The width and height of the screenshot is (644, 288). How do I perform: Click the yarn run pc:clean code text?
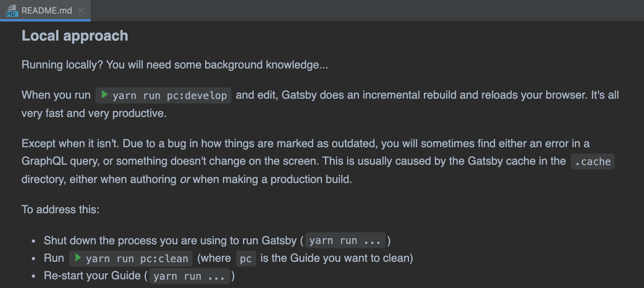click(137, 259)
